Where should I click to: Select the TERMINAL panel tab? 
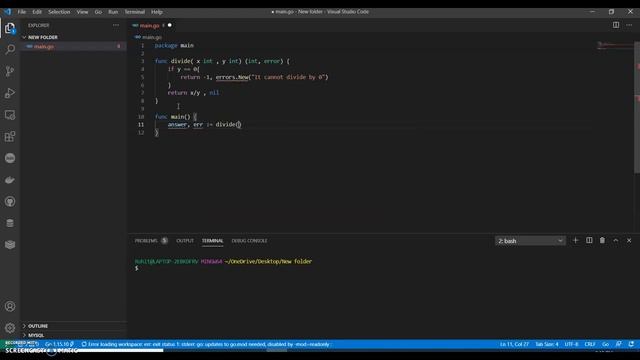coord(212,241)
